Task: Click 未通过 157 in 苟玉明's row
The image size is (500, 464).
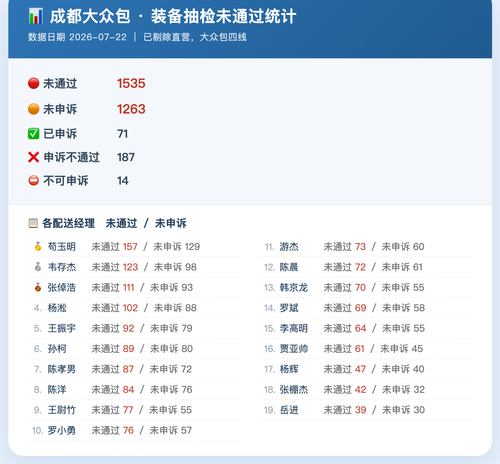Action: [114, 247]
